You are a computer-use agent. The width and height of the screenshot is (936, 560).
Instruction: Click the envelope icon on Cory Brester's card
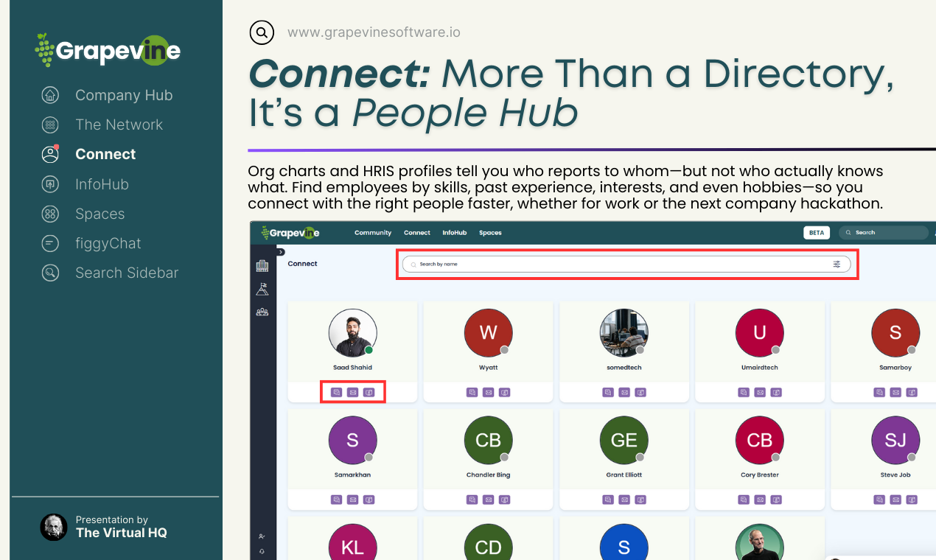click(760, 500)
